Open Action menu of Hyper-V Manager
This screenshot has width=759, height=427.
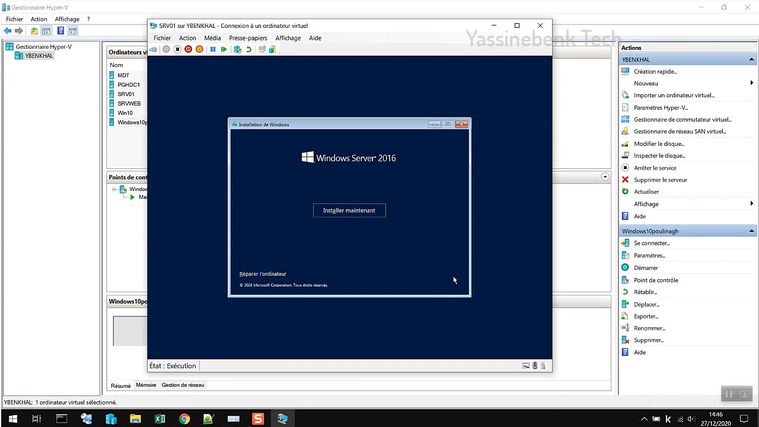coord(39,19)
